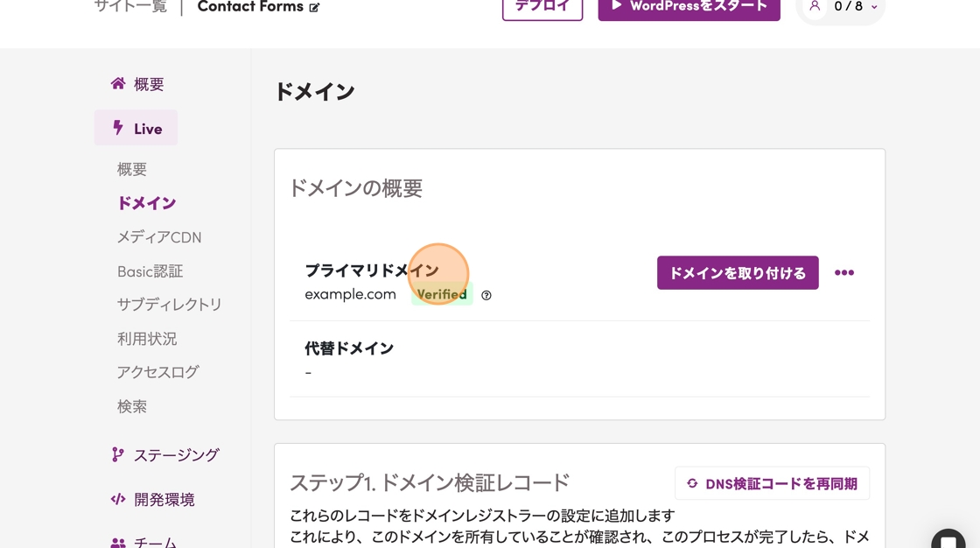Image resolution: width=980 pixels, height=548 pixels.
Task: Click the help icon next to Verified
Action: (486, 296)
